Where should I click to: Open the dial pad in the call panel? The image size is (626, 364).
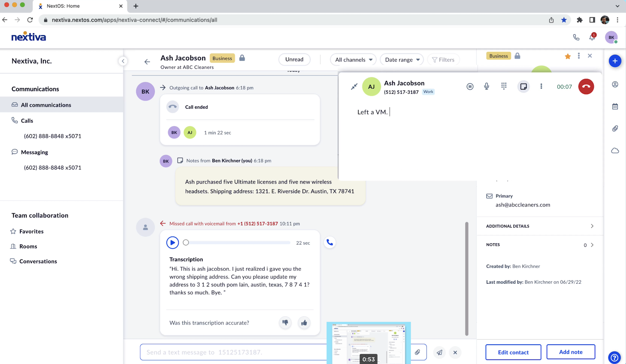point(504,86)
